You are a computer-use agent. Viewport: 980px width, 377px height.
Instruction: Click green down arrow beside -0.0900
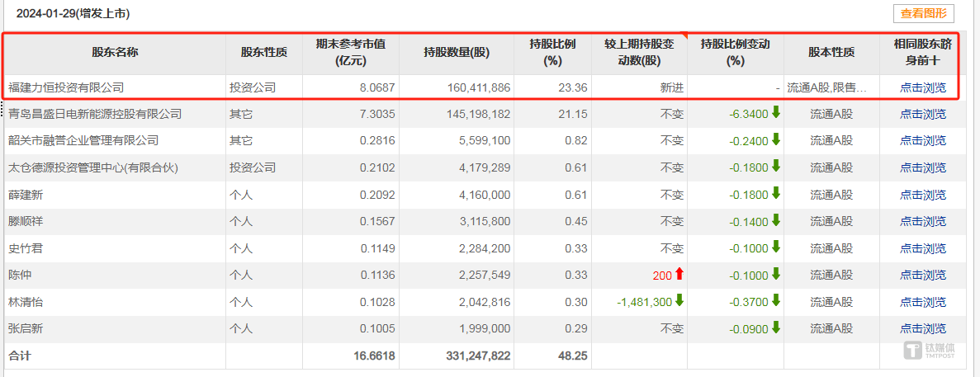[x=775, y=328]
